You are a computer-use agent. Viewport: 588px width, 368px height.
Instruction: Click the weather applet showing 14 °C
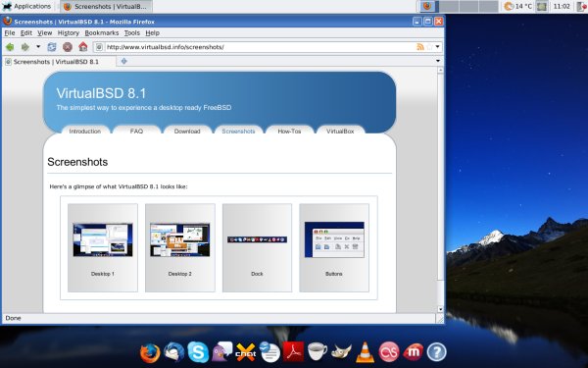[518, 7]
